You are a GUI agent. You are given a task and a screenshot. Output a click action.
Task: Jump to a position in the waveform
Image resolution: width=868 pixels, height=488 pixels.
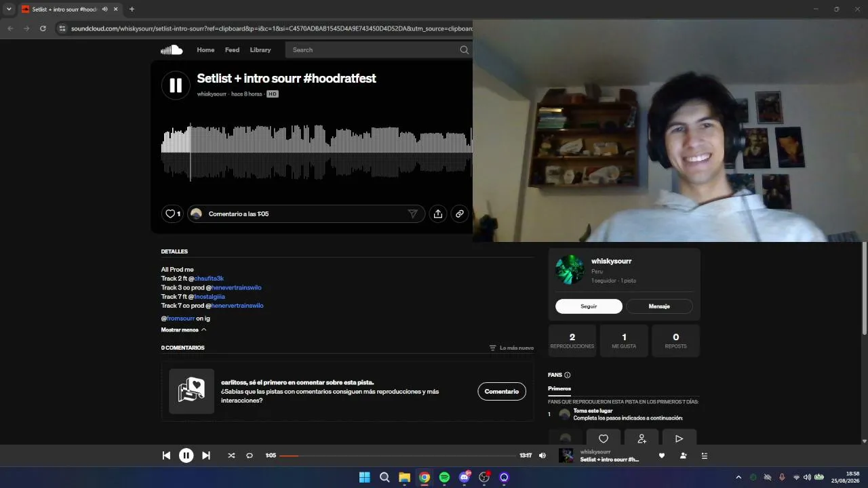317,152
